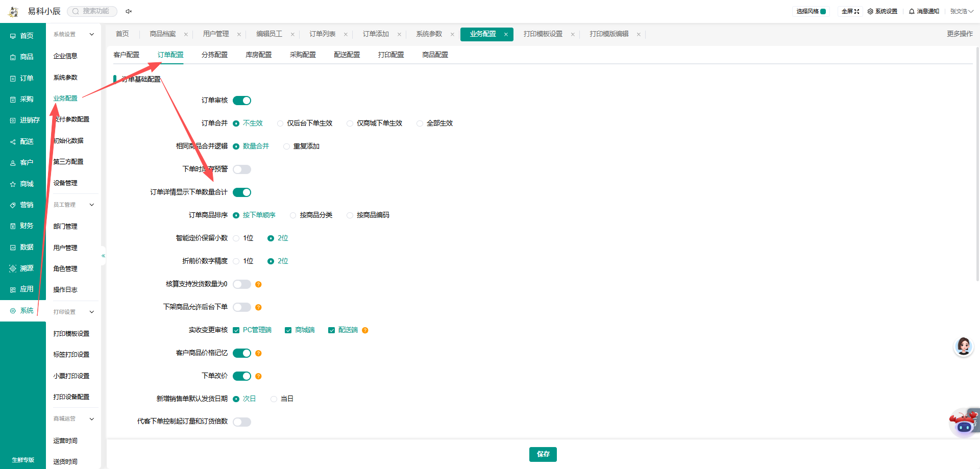Open the 财务 sidebar module

click(x=22, y=226)
